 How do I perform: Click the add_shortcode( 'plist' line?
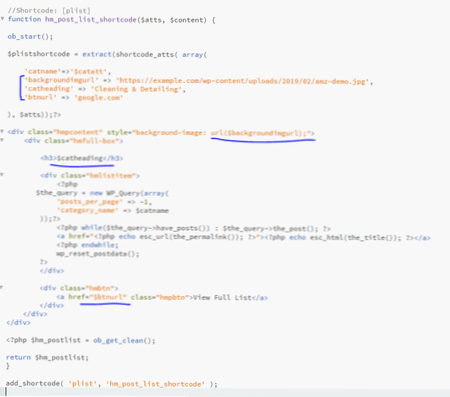[112, 384]
